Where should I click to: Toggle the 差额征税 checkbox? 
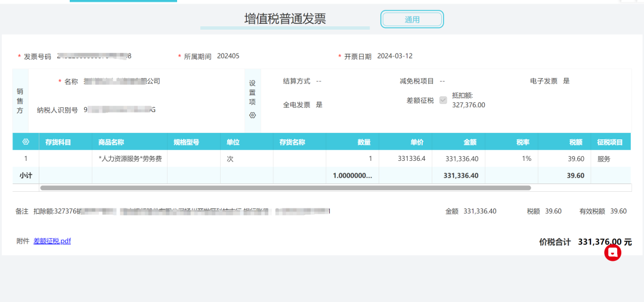pyautogui.click(x=443, y=100)
